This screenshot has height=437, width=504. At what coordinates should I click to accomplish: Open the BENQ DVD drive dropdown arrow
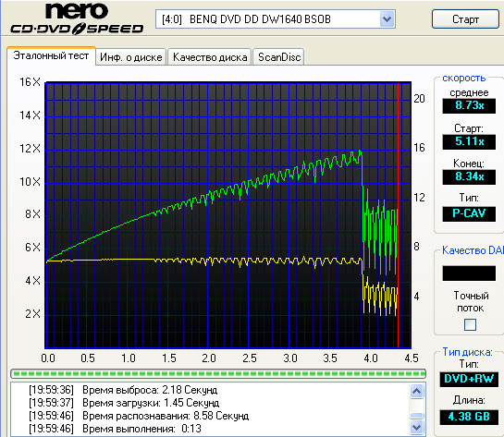tap(387, 19)
